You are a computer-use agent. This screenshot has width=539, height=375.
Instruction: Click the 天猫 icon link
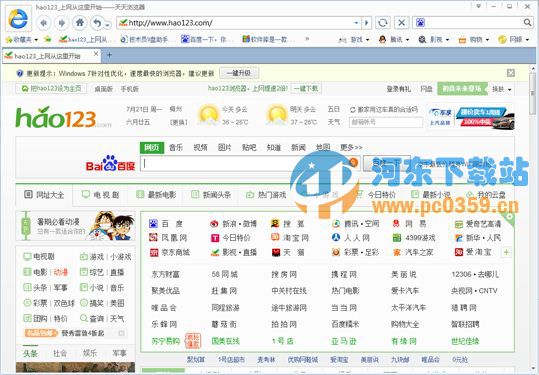(x=288, y=252)
